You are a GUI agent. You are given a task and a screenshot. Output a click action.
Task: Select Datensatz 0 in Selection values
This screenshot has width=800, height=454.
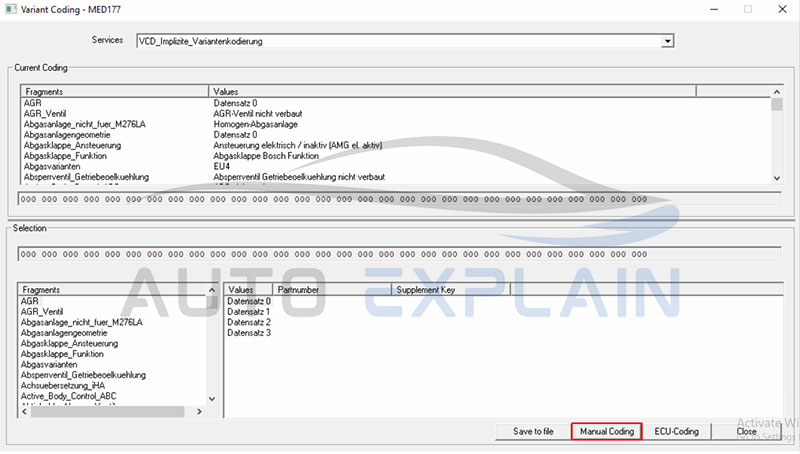(x=249, y=301)
